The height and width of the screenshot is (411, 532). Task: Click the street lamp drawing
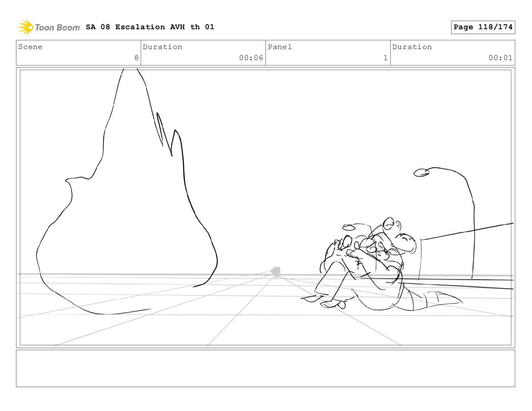pyautogui.click(x=445, y=222)
